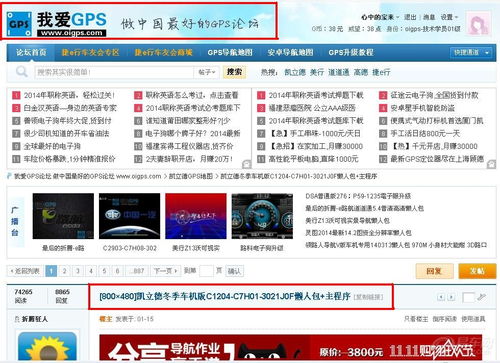This screenshot has height=363, width=500.
Task: Go to page 5
Action: 104,271
